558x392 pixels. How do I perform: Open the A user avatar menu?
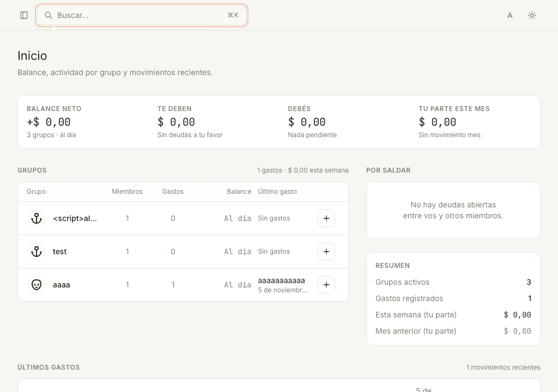[x=510, y=15]
